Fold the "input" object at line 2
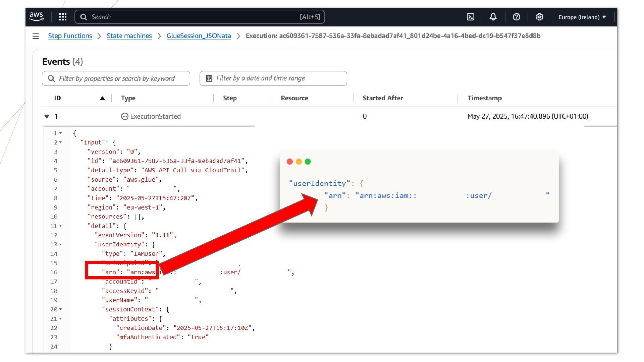Screen dimensions: 644x362 coord(61,142)
